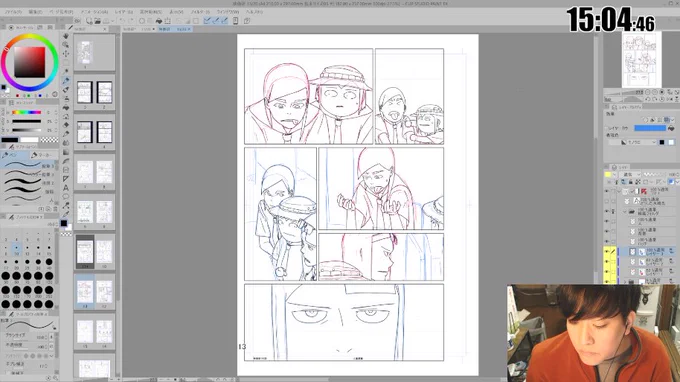
Task: Select the Auto select wand tool
Action: (66, 72)
